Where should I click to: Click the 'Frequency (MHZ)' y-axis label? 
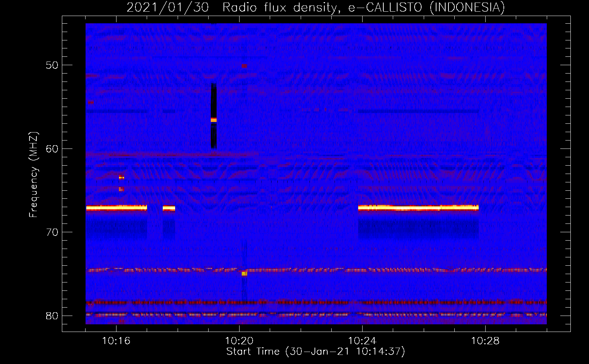tap(33, 175)
